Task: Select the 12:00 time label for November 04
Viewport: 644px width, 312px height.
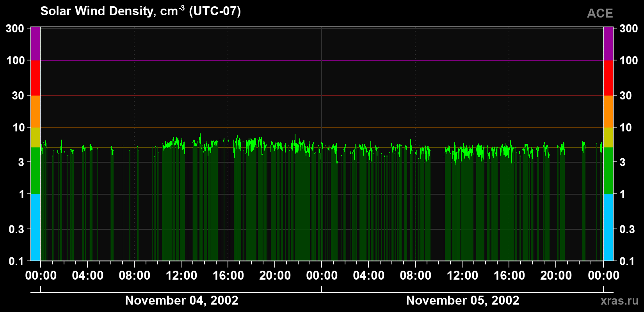Action: pos(181,276)
